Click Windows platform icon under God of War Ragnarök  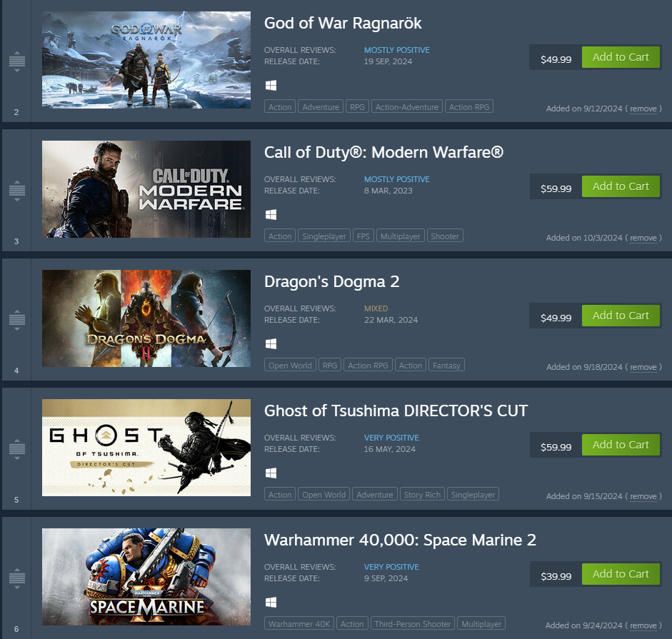point(271,85)
